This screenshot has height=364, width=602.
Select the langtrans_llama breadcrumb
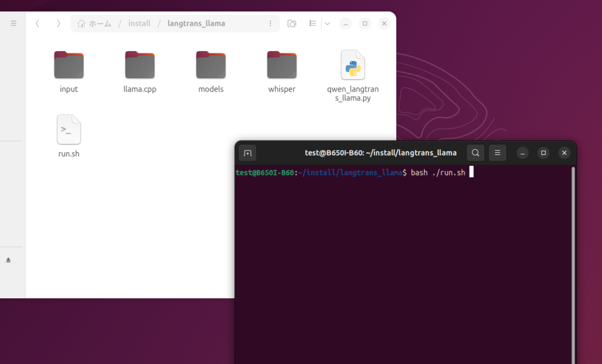point(196,23)
